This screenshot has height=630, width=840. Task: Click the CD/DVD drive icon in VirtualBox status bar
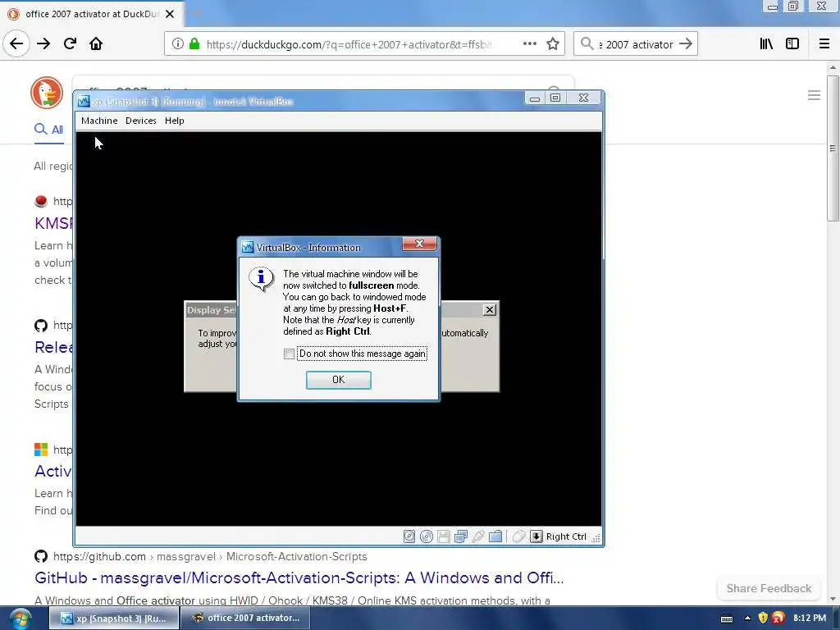pos(427,536)
